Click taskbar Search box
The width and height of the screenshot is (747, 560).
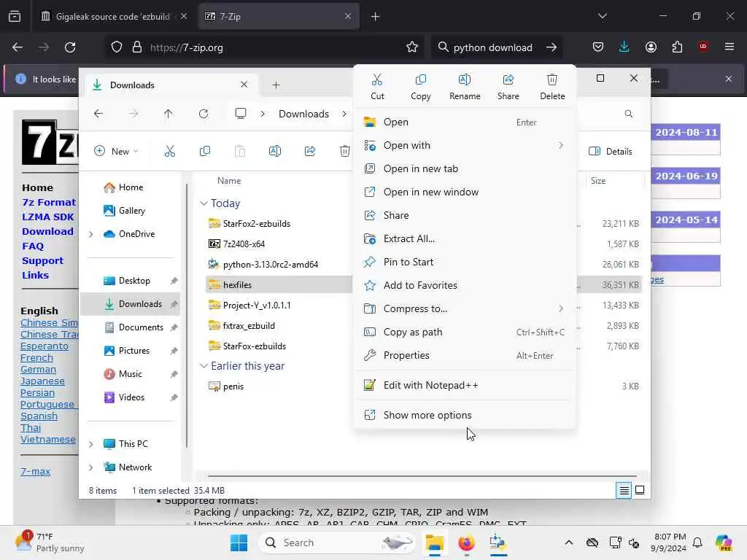(x=336, y=542)
